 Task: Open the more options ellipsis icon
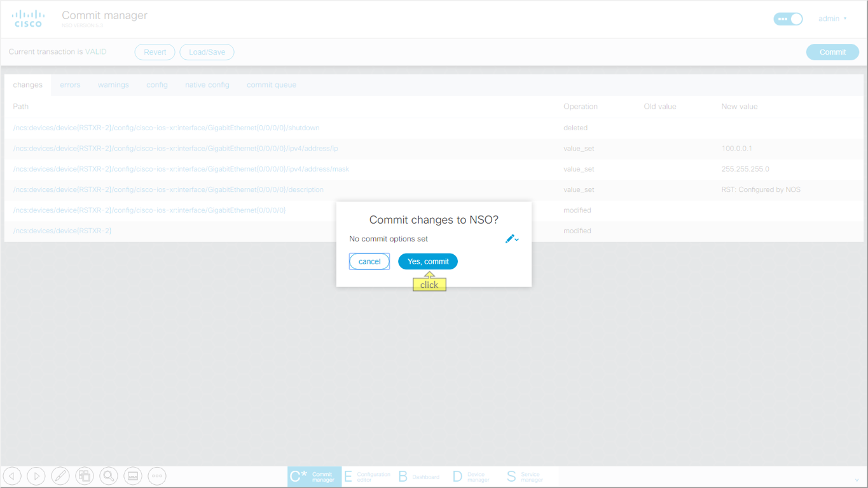157,476
